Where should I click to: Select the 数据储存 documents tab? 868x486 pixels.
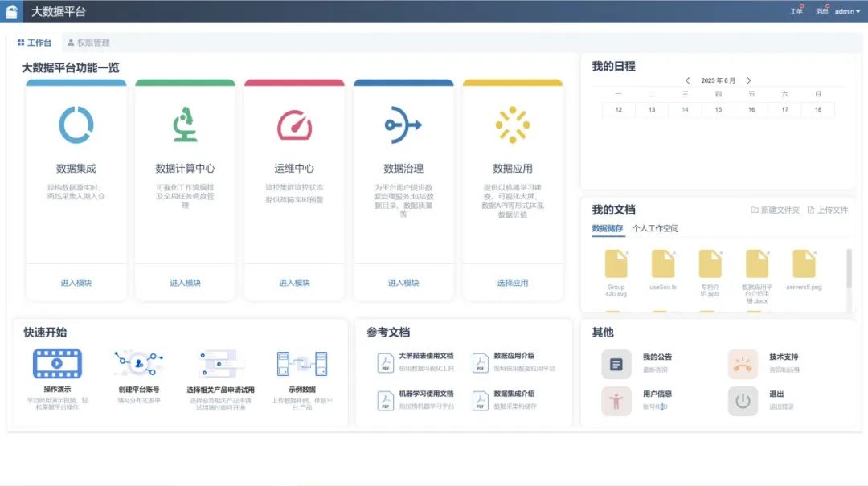coord(608,228)
